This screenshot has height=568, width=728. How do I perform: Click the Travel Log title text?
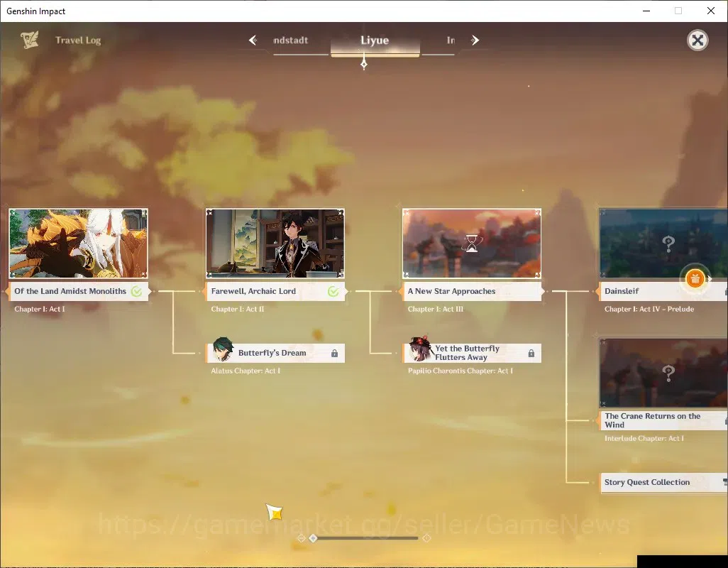78,40
